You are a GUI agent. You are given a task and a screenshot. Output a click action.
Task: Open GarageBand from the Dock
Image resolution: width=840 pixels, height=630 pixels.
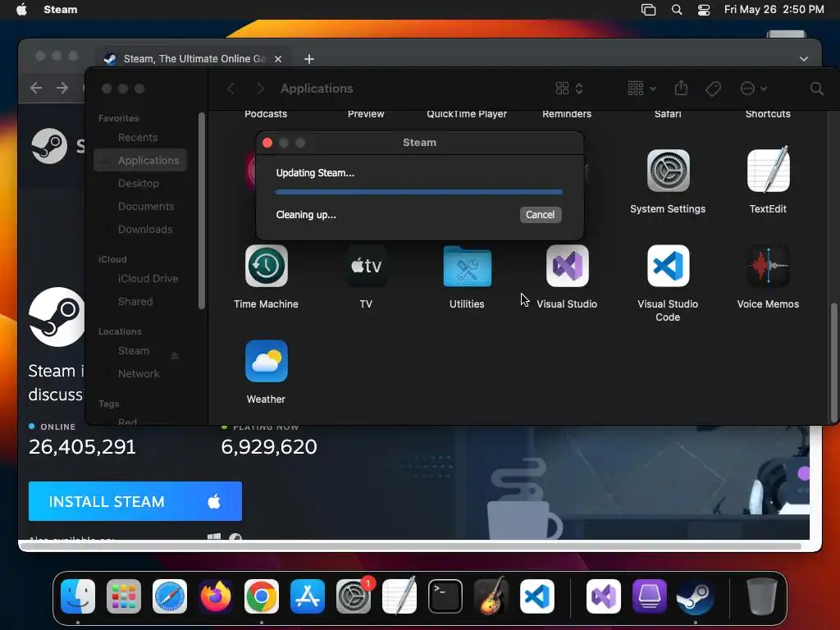click(491, 596)
